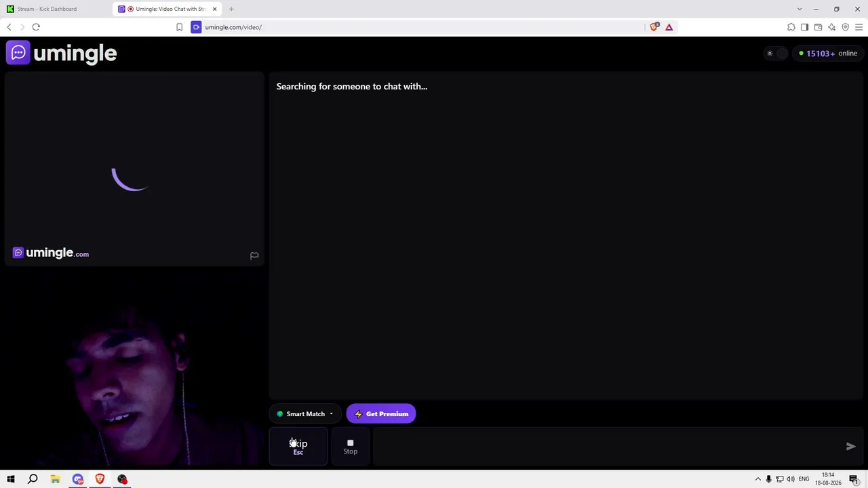Viewport: 868px width, 488px height.
Task: Click the Umingle logo in the header
Action: (x=62, y=53)
